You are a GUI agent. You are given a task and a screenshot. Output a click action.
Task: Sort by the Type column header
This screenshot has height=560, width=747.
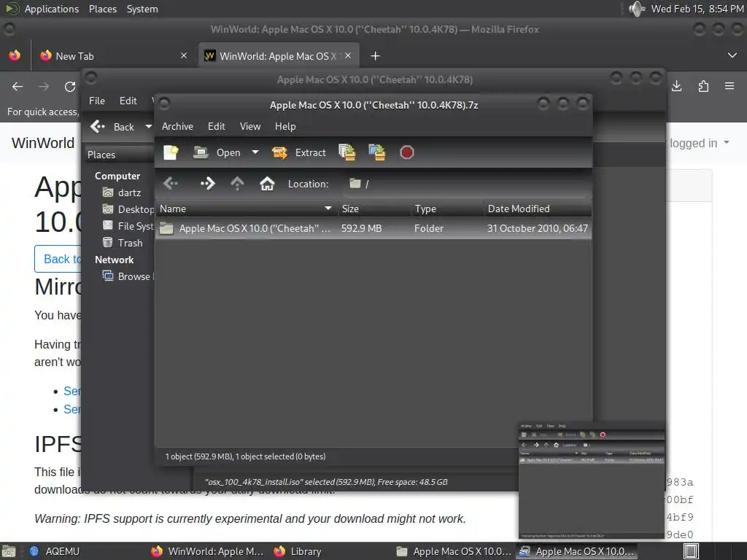448,209
